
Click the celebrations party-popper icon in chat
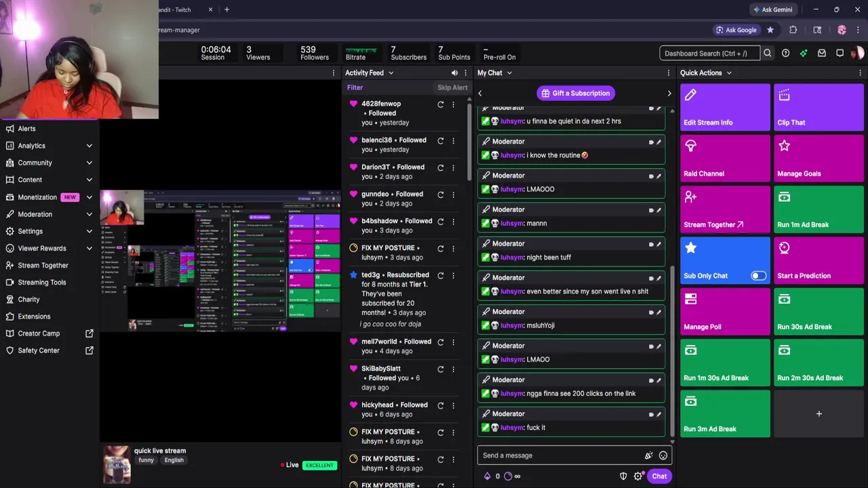pos(649,455)
